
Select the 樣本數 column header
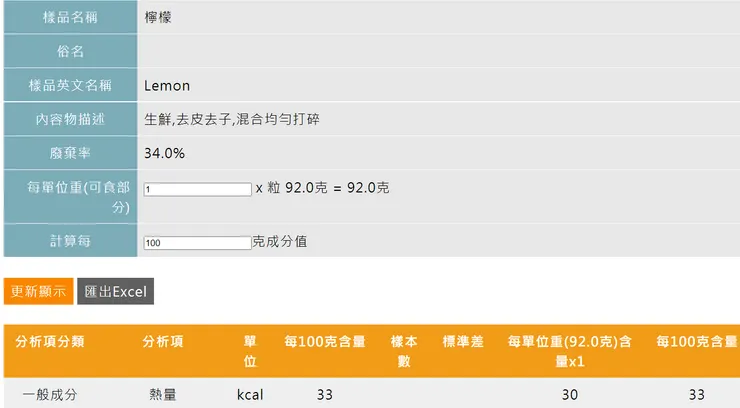[x=403, y=350]
